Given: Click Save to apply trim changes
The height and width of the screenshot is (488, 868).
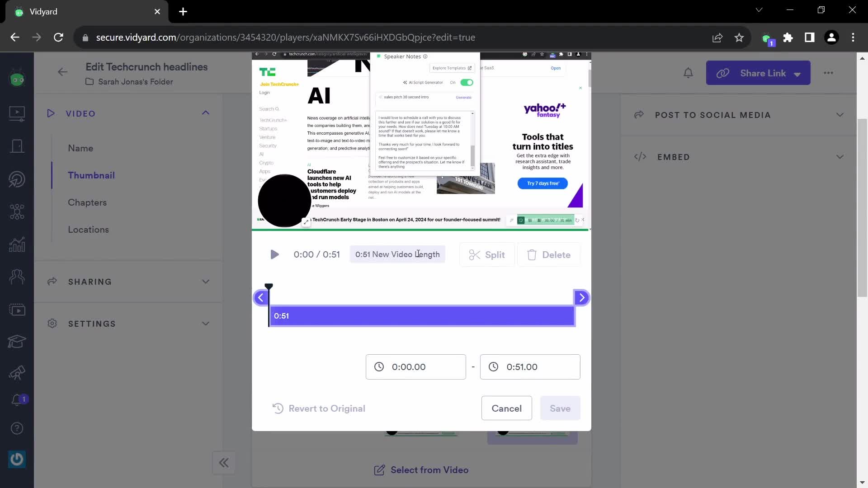Looking at the screenshot, I should [560, 408].
